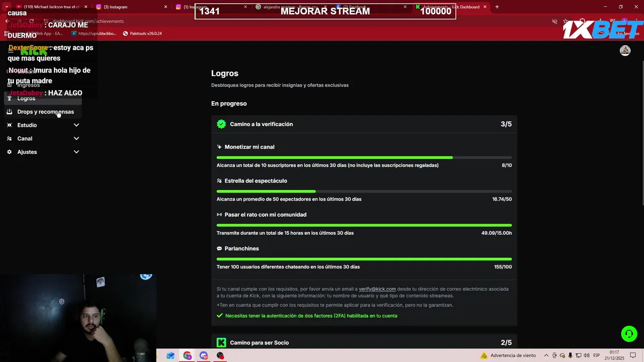Open the Ajustes menu label

(27, 152)
